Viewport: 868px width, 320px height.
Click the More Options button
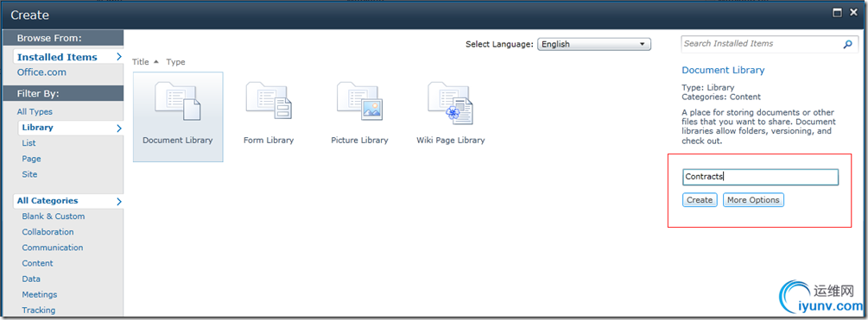point(753,200)
